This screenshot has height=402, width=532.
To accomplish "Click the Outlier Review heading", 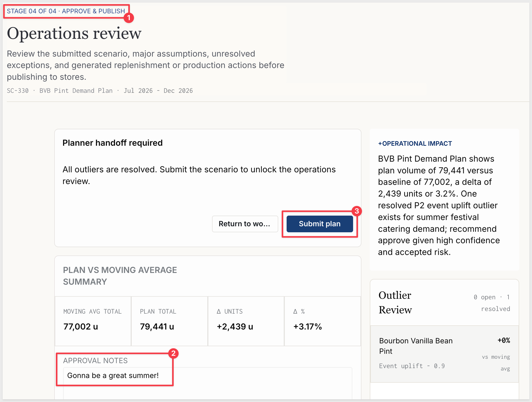I will (x=395, y=302).
